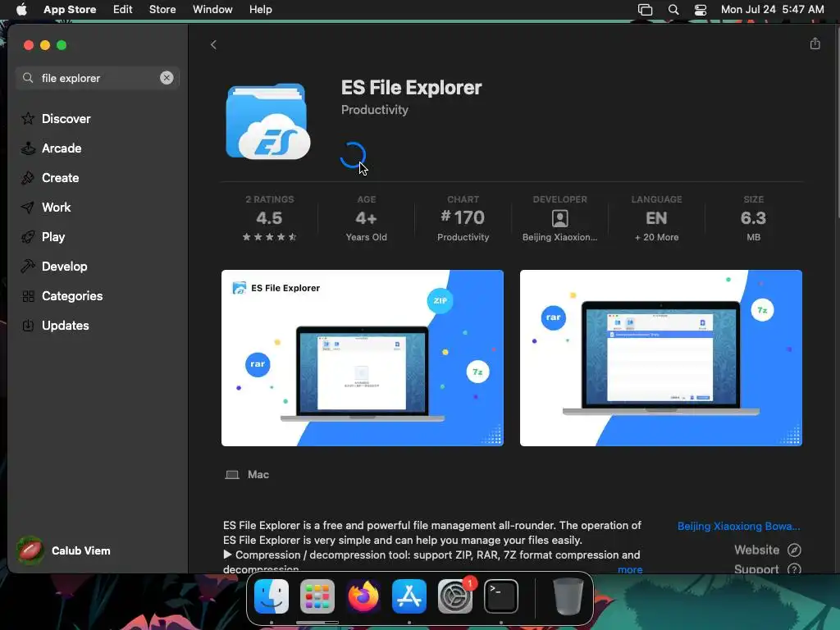This screenshot has height=630, width=840.
Task: Open the Apple menu
Action: click(x=21, y=10)
